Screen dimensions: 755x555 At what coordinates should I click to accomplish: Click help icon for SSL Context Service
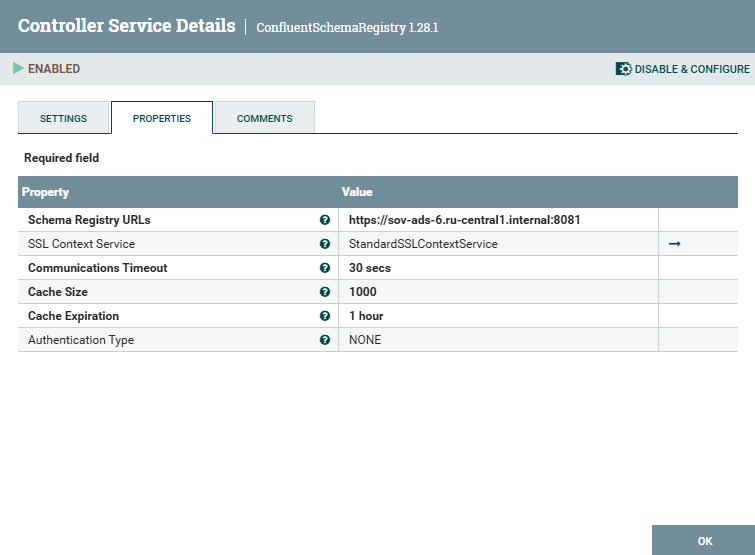coord(324,244)
